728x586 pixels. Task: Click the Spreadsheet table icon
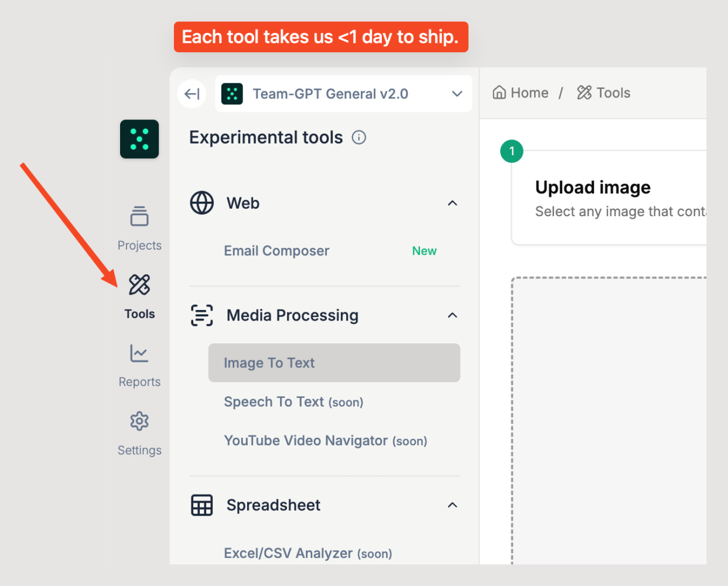(202, 505)
